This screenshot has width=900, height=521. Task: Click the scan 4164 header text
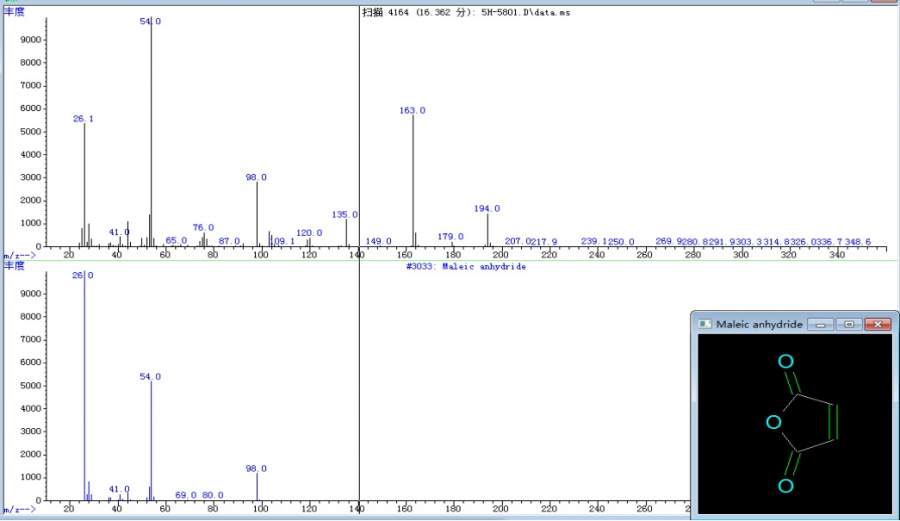click(x=466, y=12)
